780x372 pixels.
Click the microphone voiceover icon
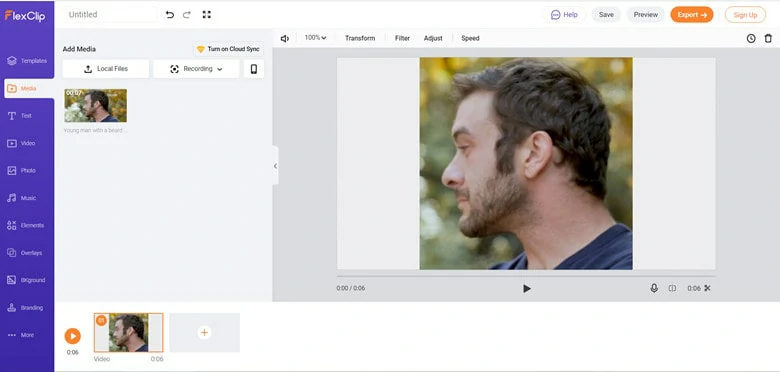[x=654, y=288]
